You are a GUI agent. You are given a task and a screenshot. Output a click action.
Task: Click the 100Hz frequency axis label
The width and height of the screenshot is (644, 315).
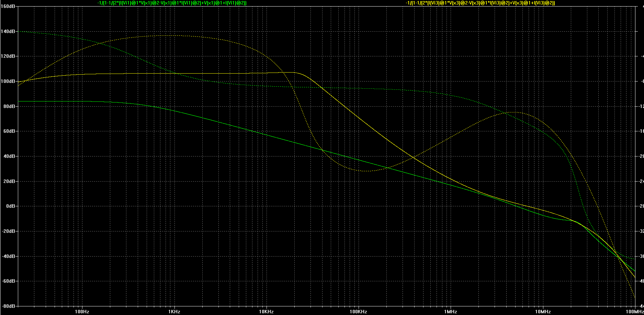[82, 312]
